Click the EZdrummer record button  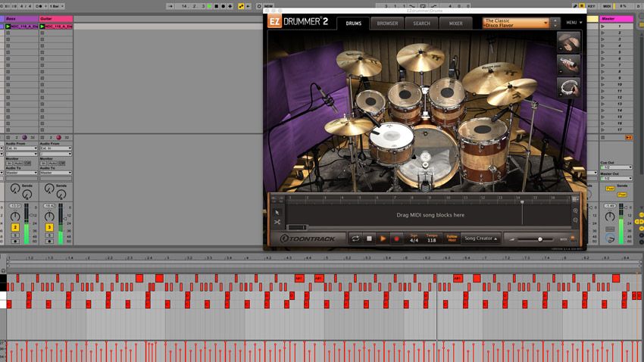tap(396, 239)
